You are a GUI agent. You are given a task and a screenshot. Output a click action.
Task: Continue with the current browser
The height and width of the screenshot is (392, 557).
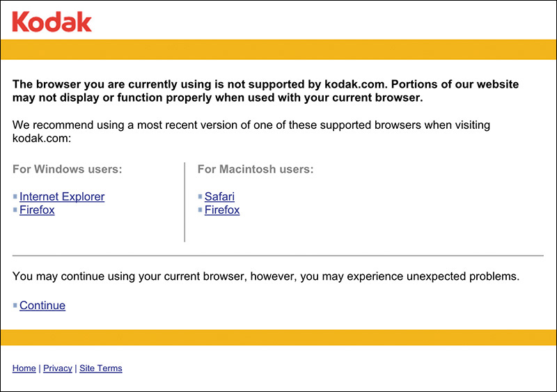[x=42, y=306]
